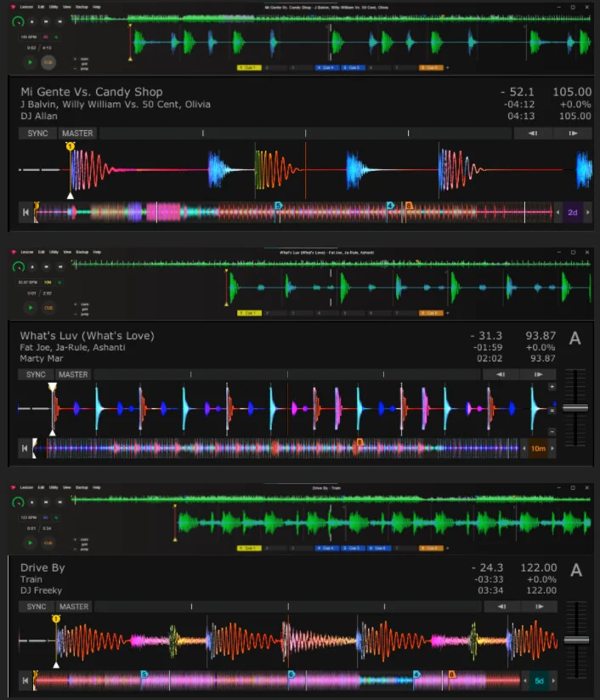Click the green search icon beside 105 BPM
The image size is (600, 700).
56,37
